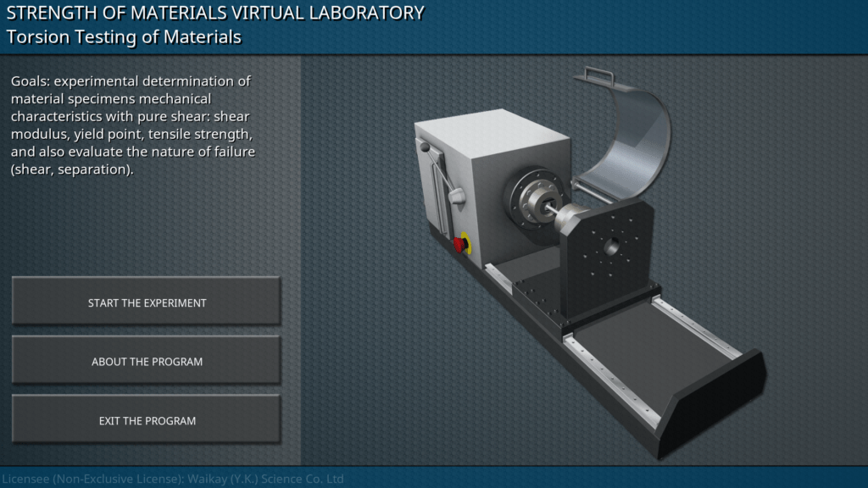
Task: Click the round knob on the drive housing
Action: tap(458, 197)
